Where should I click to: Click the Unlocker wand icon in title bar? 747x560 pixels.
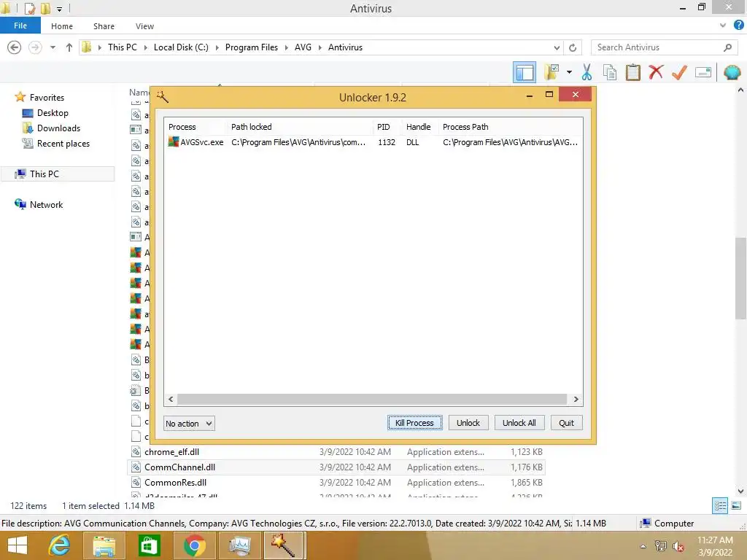(x=163, y=97)
